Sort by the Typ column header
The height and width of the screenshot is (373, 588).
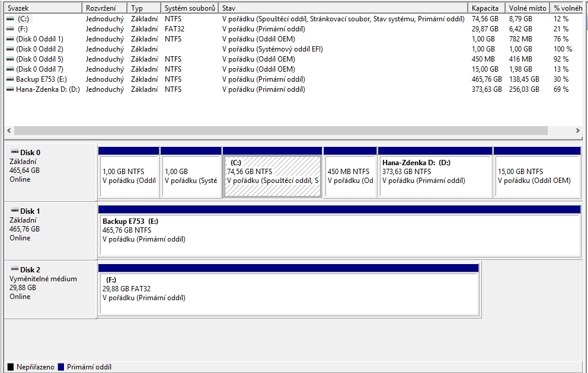click(144, 8)
